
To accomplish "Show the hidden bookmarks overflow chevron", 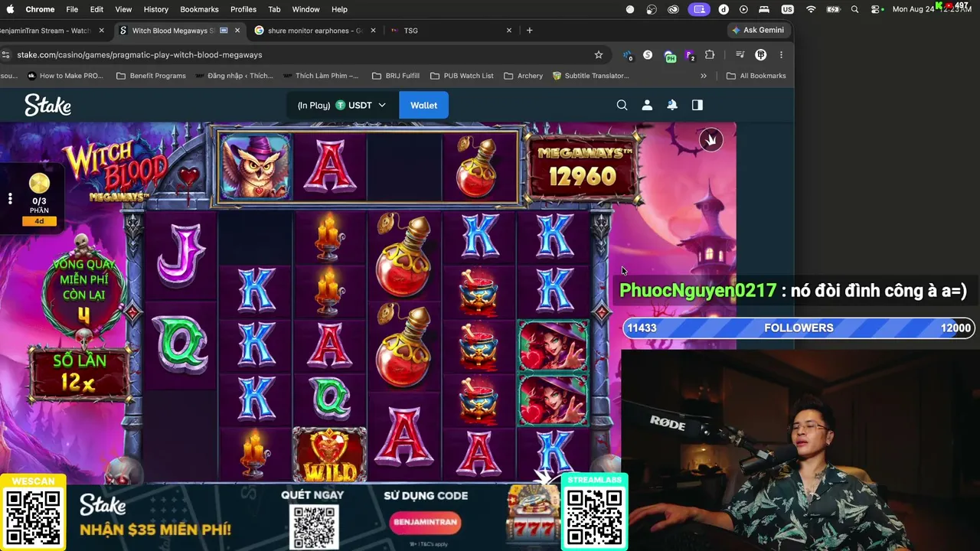I will pyautogui.click(x=703, y=76).
